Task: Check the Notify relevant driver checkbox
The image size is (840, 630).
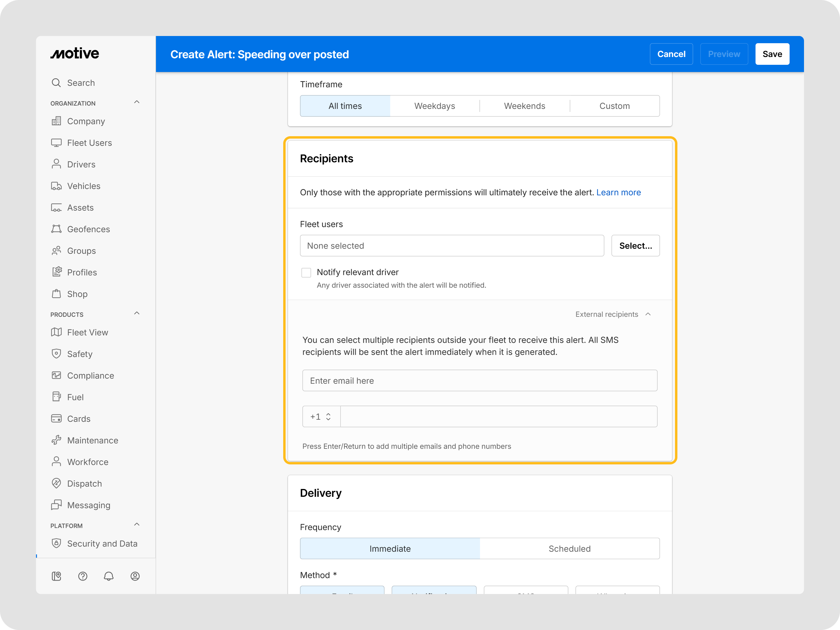Action: click(x=306, y=273)
